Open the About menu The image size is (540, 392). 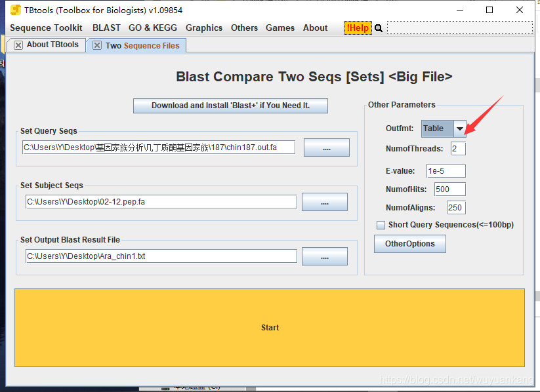[x=315, y=28]
